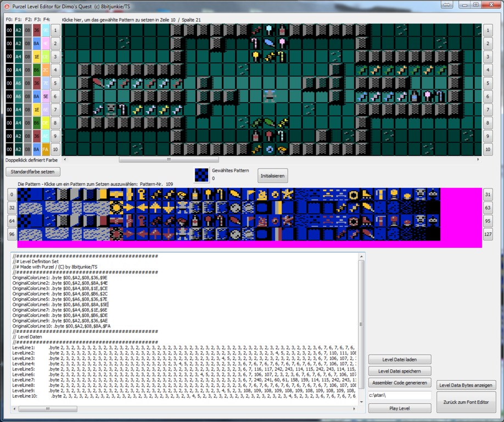Load a level with Level Datei laden
The height and width of the screenshot is (422, 504).
click(399, 359)
